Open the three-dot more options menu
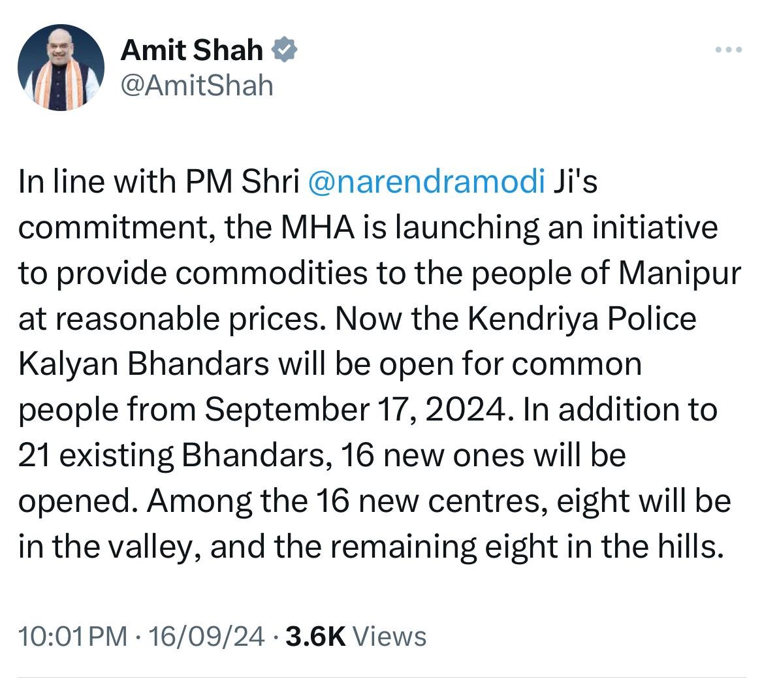This screenshot has width=764, height=700. click(x=729, y=49)
